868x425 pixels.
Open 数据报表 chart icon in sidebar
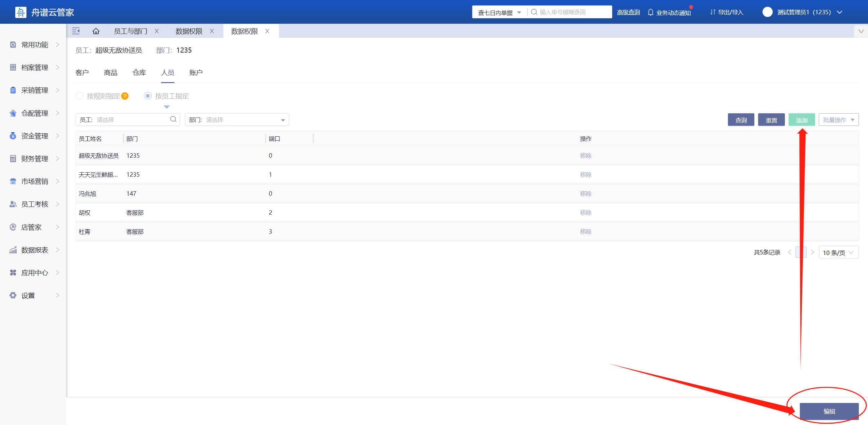pos(13,250)
